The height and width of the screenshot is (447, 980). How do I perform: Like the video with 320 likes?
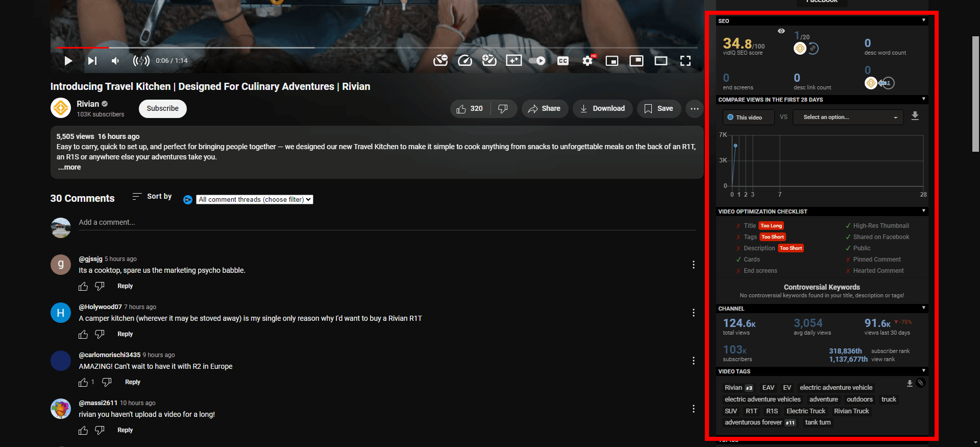click(x=470, y=109)
